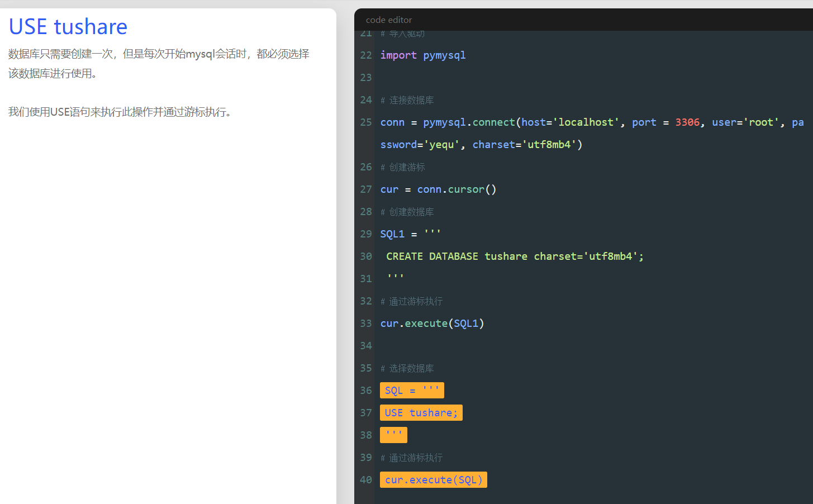Click the highlighted "USE tushare;" line

pyautogui.click(x=421, y=412)
